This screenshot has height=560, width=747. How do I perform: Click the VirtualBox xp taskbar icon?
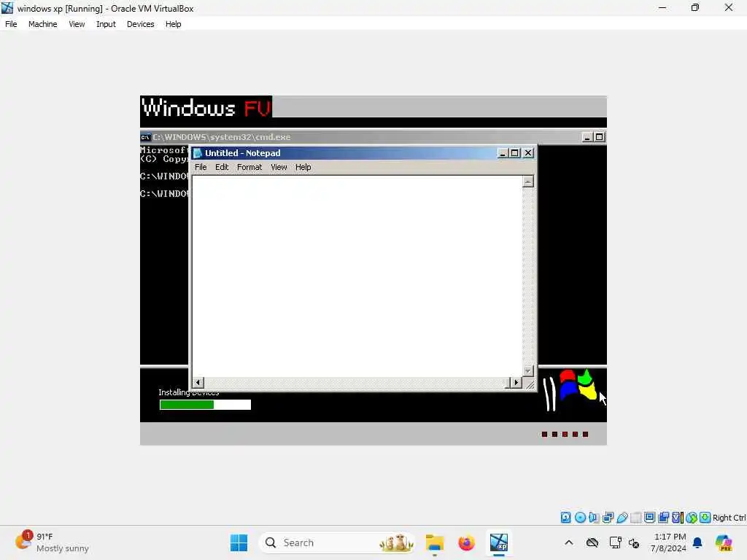(499, 542)
